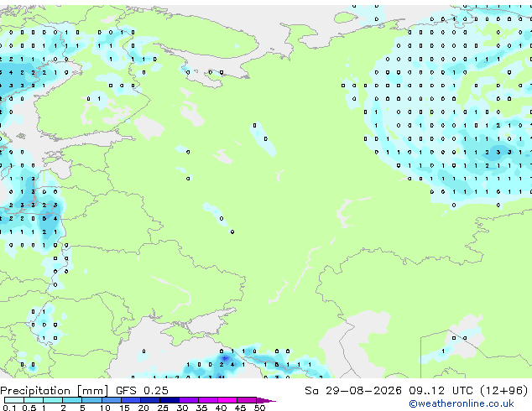The height and width of the screenshot is (411, 532).
Task: Click the legend label '0.1'
Action: 9,408
